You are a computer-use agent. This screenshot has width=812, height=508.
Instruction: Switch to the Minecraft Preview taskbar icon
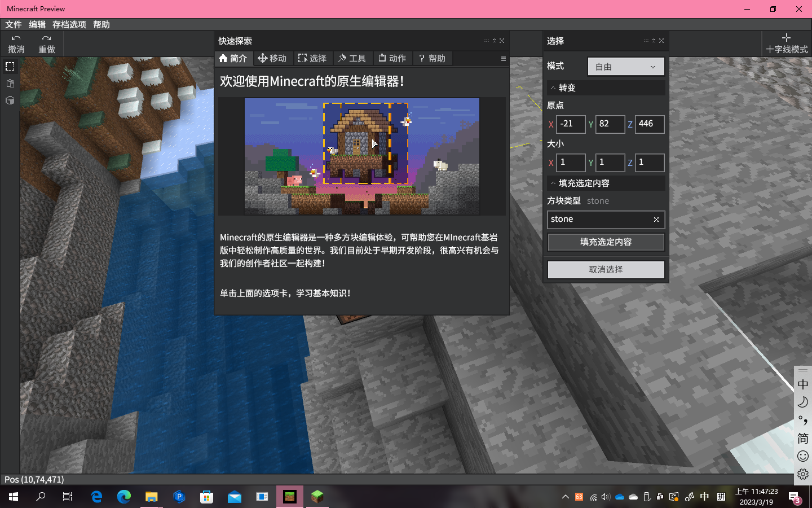pos(290,497)
